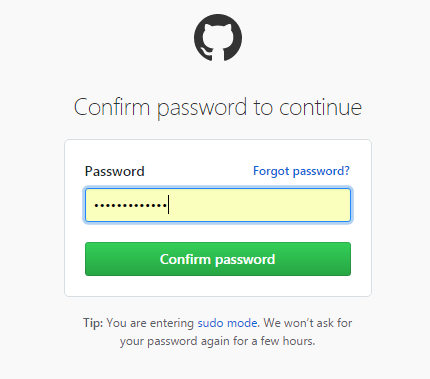Click the Password field label

click(115, 171)
